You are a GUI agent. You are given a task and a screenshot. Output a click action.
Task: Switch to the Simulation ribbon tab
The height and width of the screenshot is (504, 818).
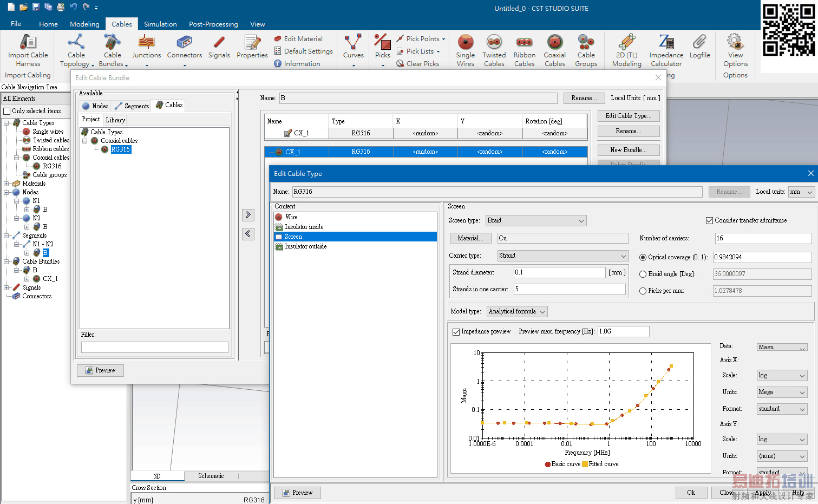click(160, 24)
